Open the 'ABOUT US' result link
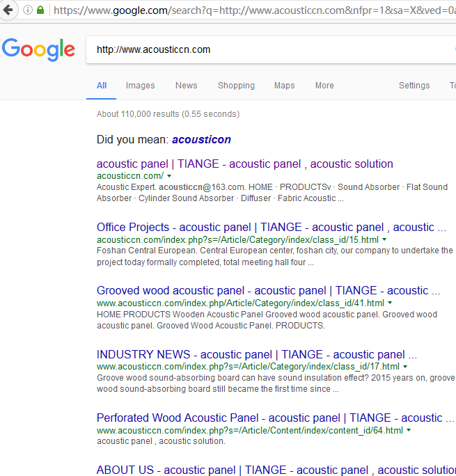Image resolution: width=456 pixels, height=476 pixels. click(x=276, y=470)
